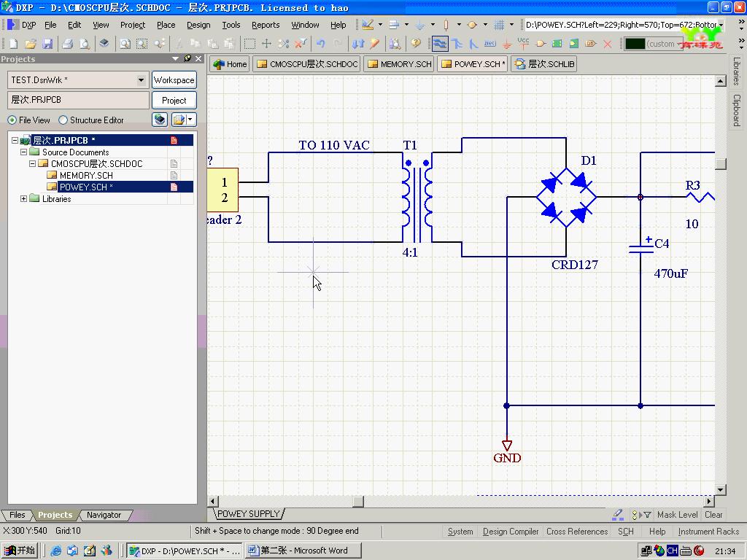This screenshot has height=560, width=747.
Task: Switch to the Navigator panel tab
Action: (104, 515)
